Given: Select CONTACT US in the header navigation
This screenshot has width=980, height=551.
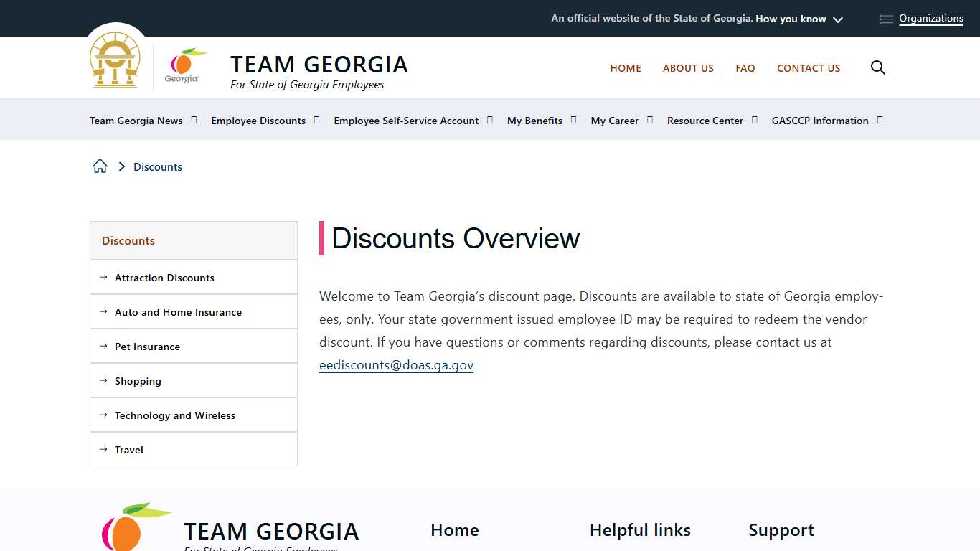Looking at the screenshot, I should click(x=809, y=68).
